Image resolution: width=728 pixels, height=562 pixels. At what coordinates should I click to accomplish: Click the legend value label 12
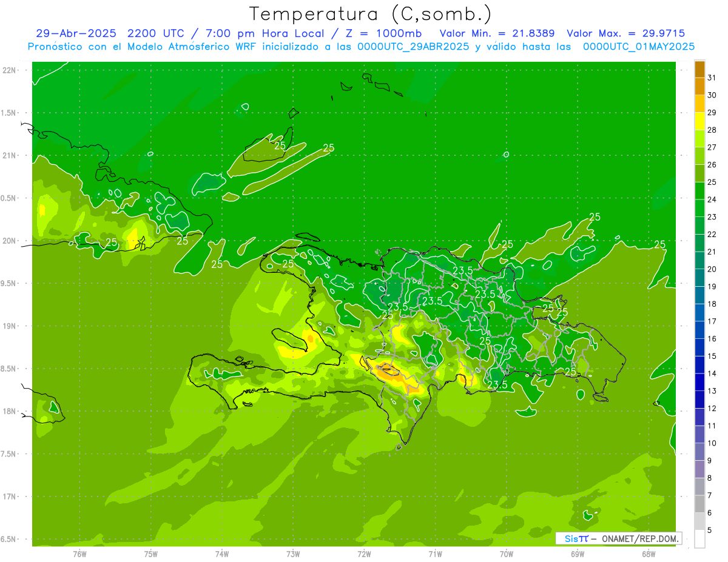tap(712, 409)
